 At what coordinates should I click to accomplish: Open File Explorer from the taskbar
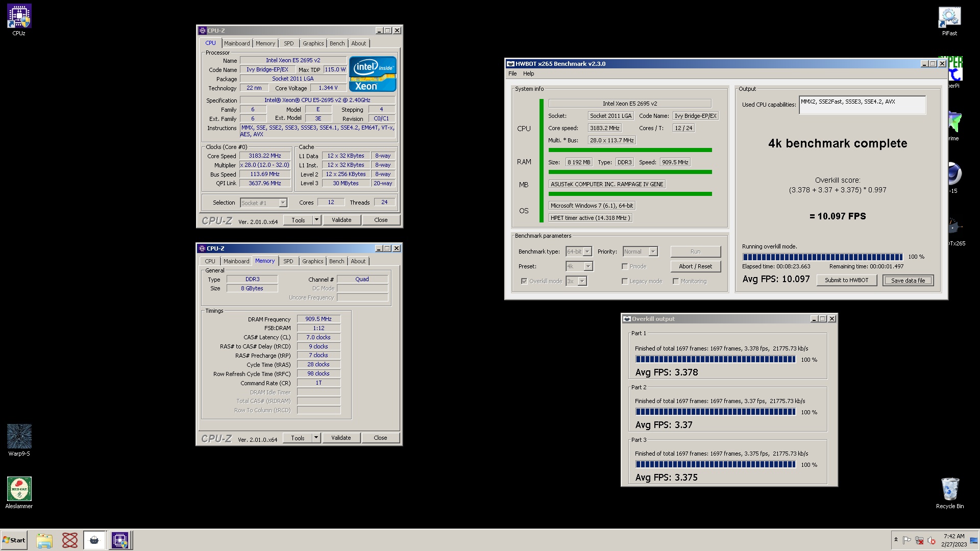point(44,540)
